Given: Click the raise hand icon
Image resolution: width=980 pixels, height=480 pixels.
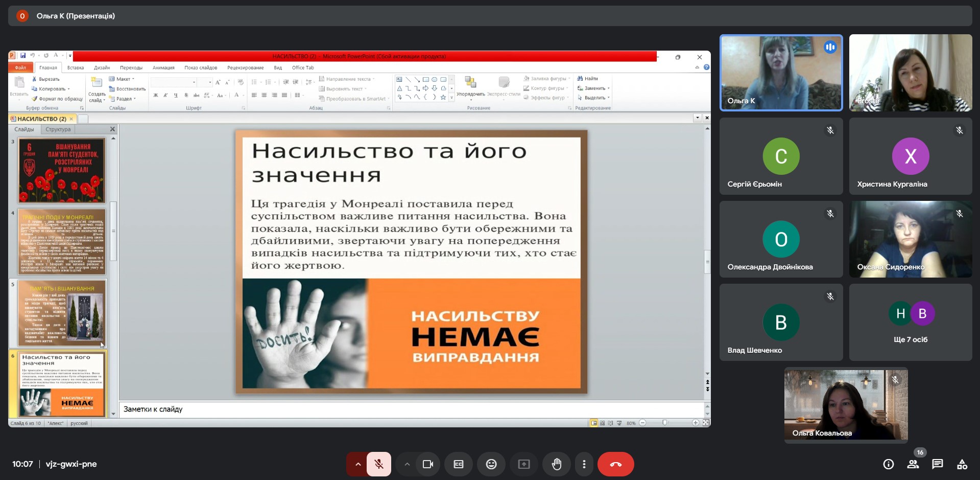Looking at the screenshot, I should 556,464.
